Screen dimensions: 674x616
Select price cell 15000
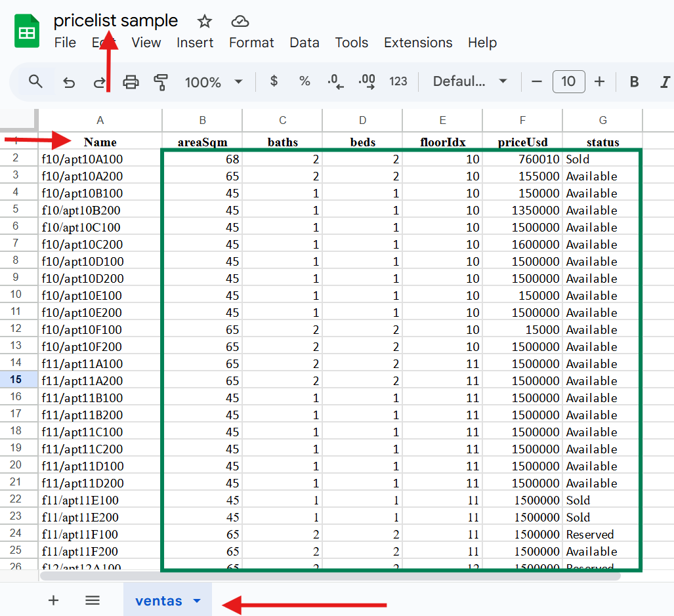click(522, 329)
